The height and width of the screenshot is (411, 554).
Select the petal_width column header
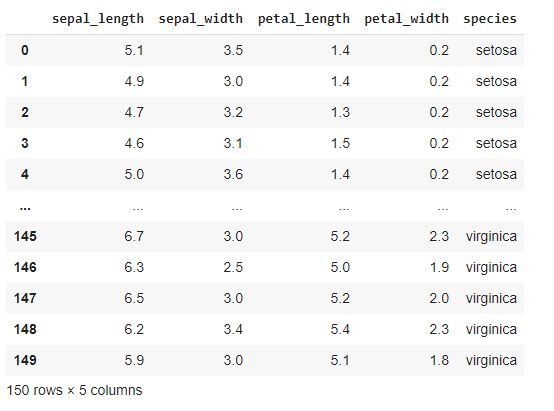click(406, 19)
